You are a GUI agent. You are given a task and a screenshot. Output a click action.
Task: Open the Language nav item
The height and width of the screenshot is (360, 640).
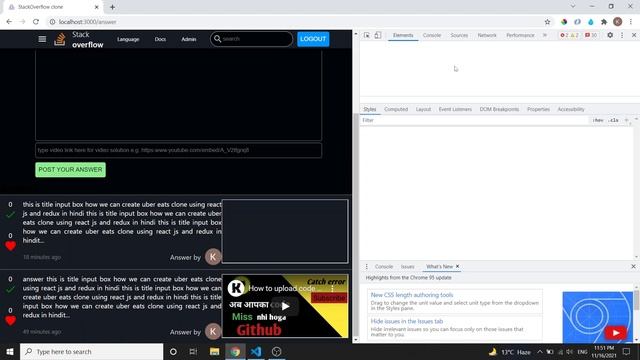pyautogui.click(x=128, y=39)
